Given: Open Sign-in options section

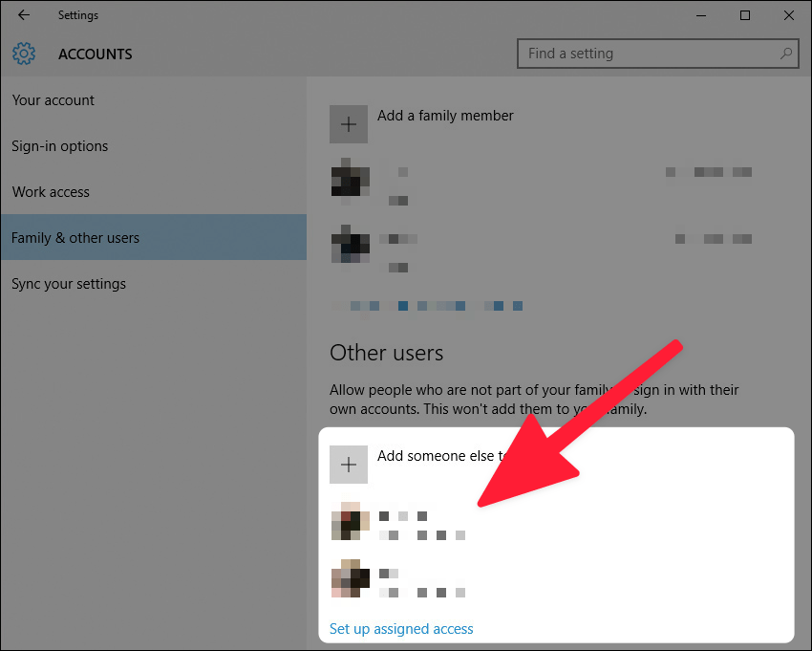Looking at the screenshot, I should (x=59, y=146).
